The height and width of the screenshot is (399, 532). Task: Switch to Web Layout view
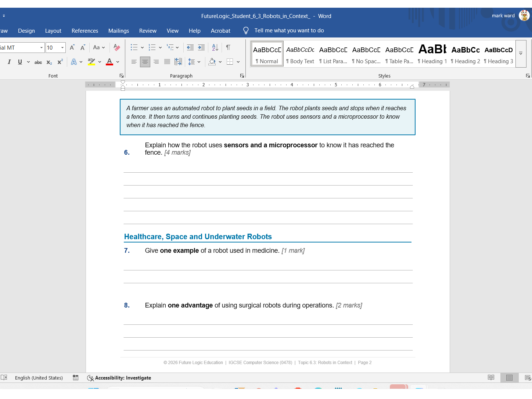(x=528, y=378)
